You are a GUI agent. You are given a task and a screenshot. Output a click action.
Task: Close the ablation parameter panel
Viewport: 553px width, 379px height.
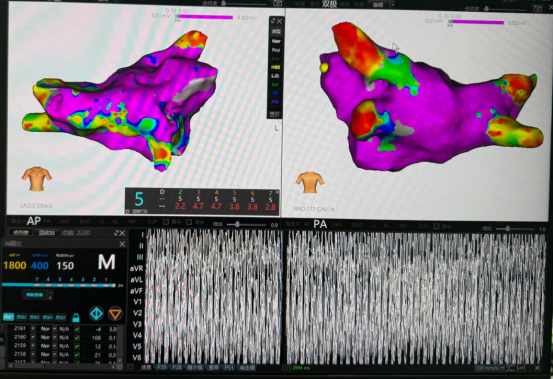point(122,244)
